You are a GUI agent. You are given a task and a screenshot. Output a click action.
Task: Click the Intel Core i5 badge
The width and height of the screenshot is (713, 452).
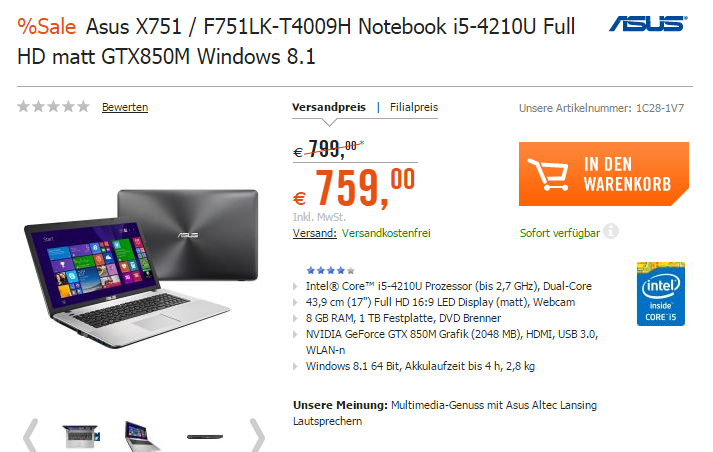point(661,294)
